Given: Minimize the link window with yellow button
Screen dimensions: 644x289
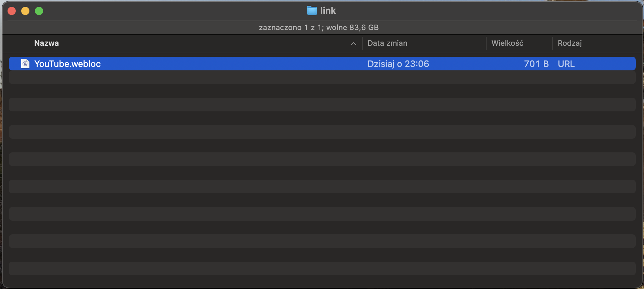Looking at the screenshot, I should point(25,11).
